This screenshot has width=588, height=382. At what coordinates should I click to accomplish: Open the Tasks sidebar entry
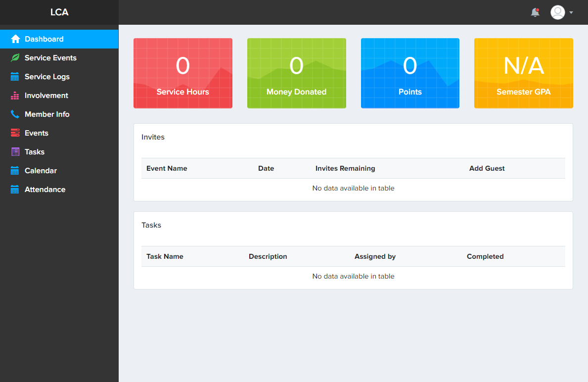click(59, 151)
